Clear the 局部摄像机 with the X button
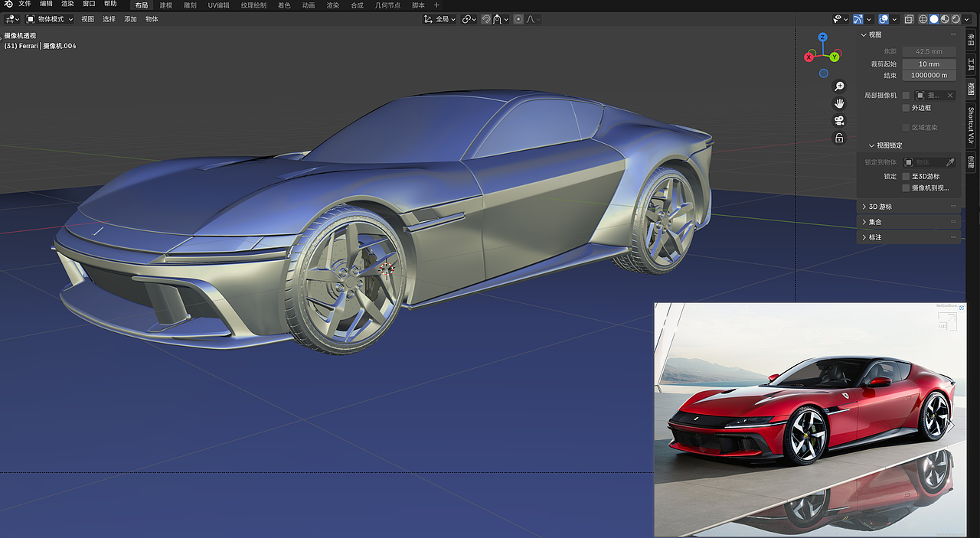Image resolution: width=980 pixels, height=538 pixels. [x=949, y=95]
